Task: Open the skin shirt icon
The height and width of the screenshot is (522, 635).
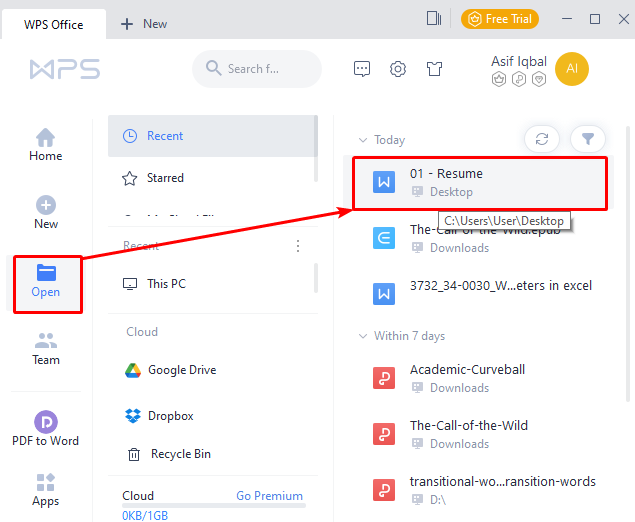Action: pos(434,69)
